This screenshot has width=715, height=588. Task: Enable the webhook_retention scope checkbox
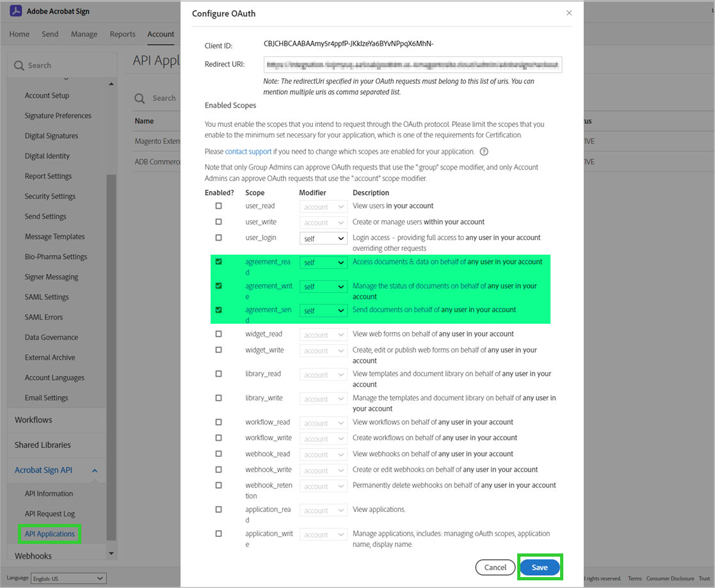coord(218,486)
